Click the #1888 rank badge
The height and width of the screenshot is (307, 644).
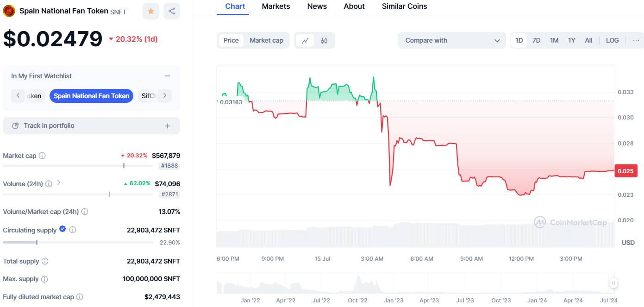point(169,166)
